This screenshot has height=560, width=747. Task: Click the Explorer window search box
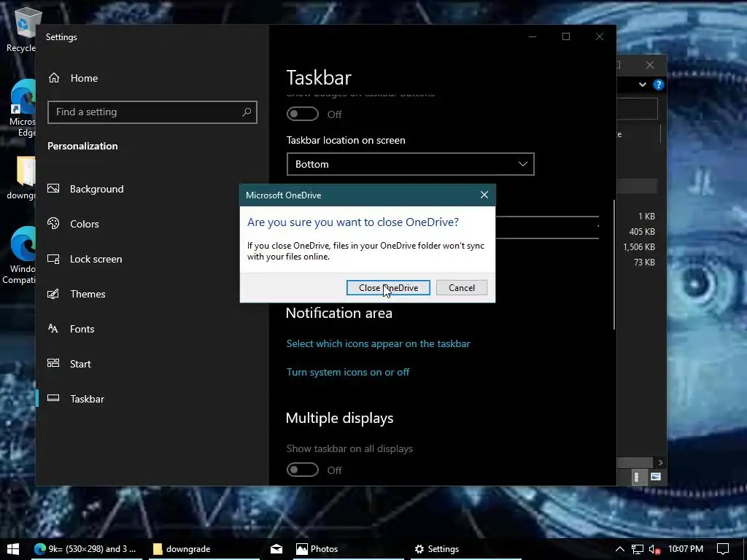tap(638, 109)
